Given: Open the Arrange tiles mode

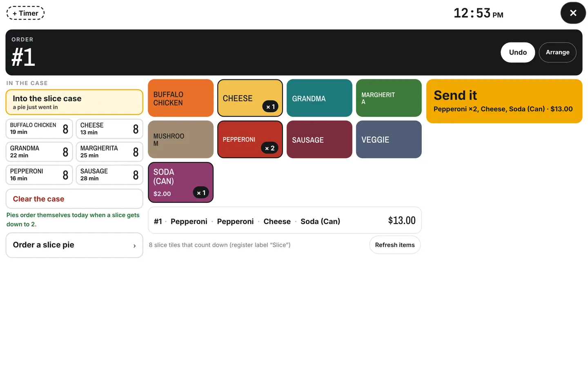Looking at the screenshot, I should 557,52.
